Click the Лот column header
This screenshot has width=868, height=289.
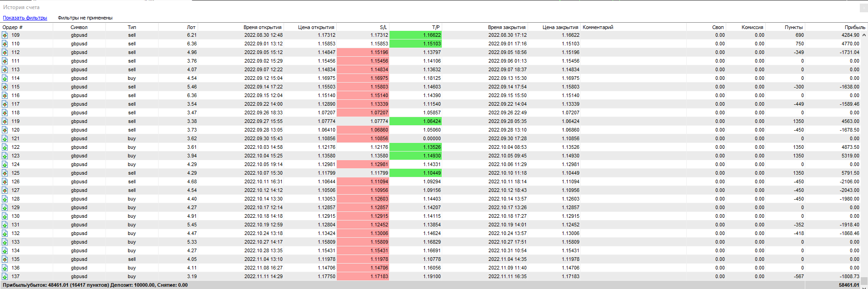click(x=191, y=27)
